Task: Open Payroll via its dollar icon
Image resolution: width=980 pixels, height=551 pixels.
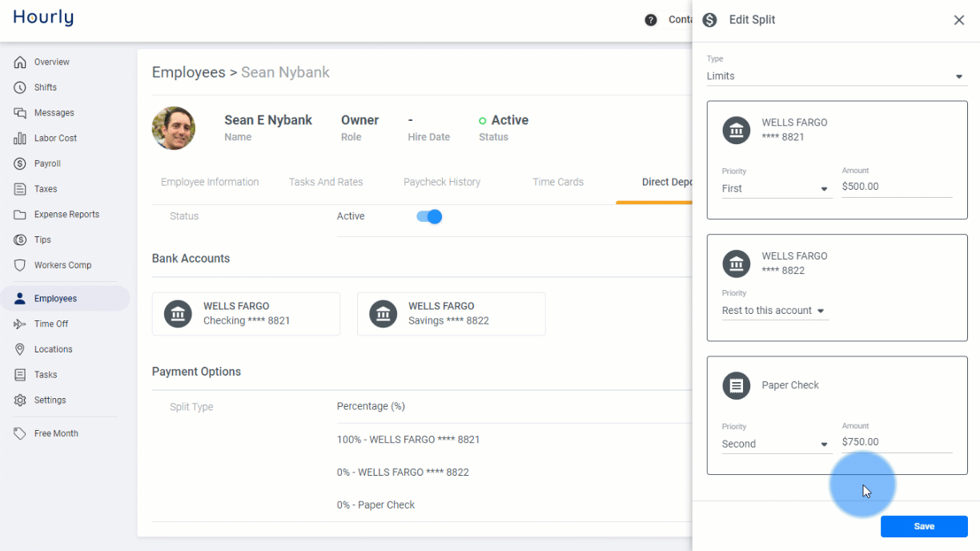Action: [x=20, y=163]
